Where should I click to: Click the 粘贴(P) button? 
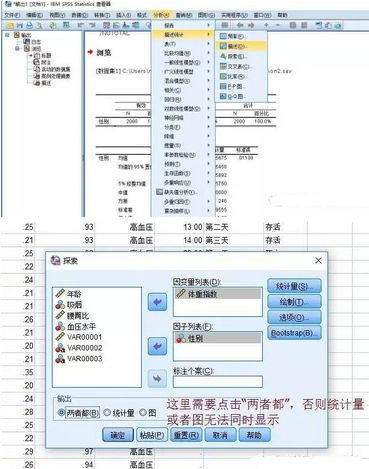pos(152,435)
